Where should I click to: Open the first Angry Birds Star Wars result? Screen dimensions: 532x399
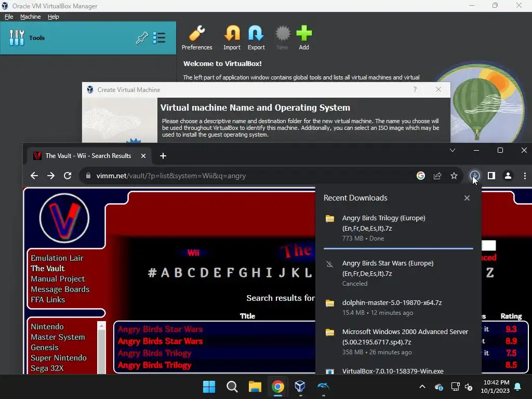[160, 329]
